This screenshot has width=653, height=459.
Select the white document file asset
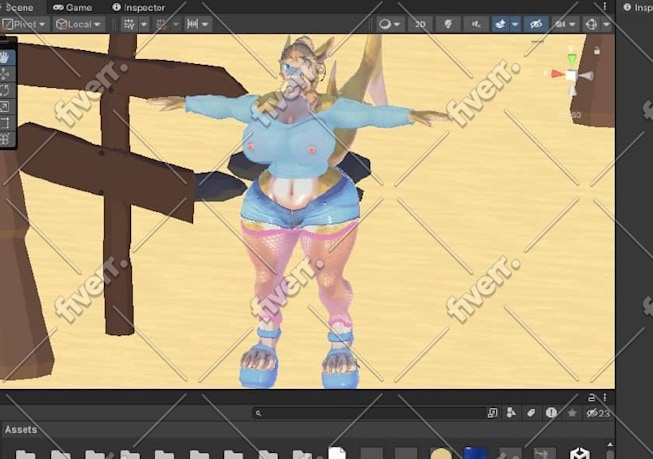point(337,453)
